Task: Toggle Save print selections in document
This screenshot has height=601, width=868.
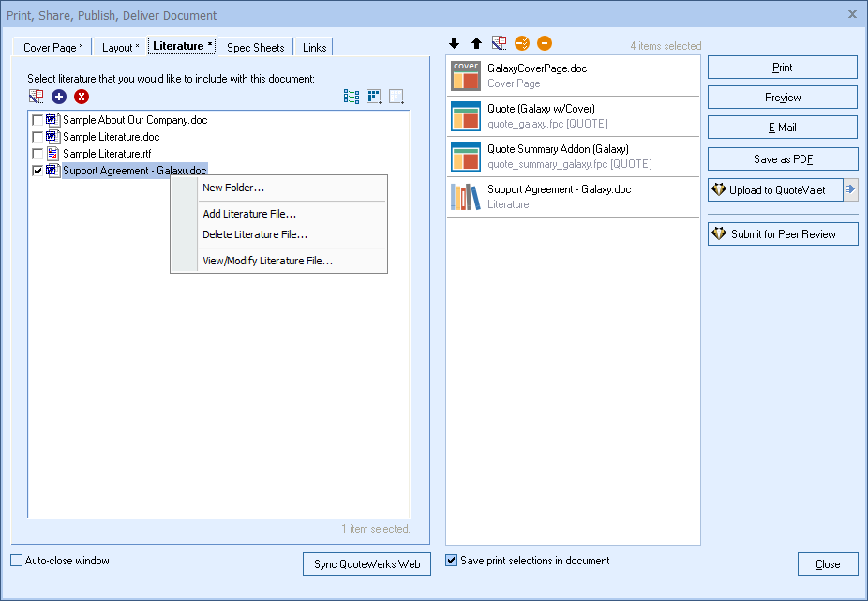Action: point(452,561)
